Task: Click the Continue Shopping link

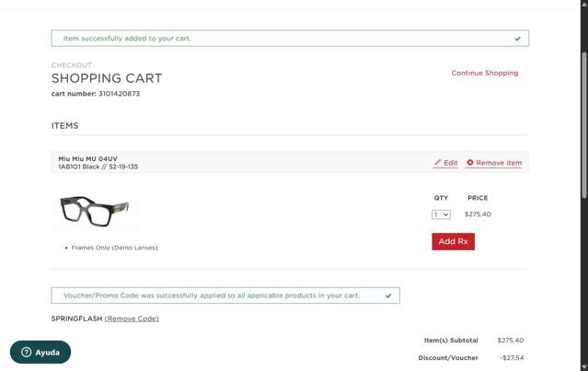Action: point(484,73)
